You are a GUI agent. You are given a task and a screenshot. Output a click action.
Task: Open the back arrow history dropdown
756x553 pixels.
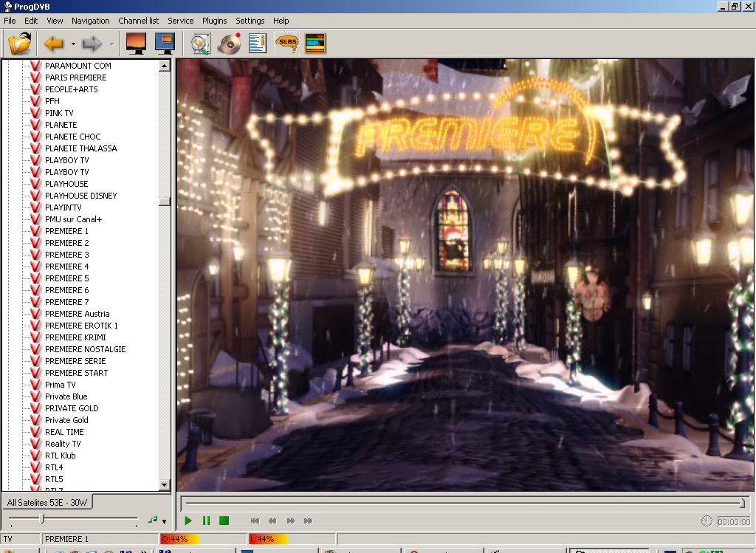[x=73, y=44]
